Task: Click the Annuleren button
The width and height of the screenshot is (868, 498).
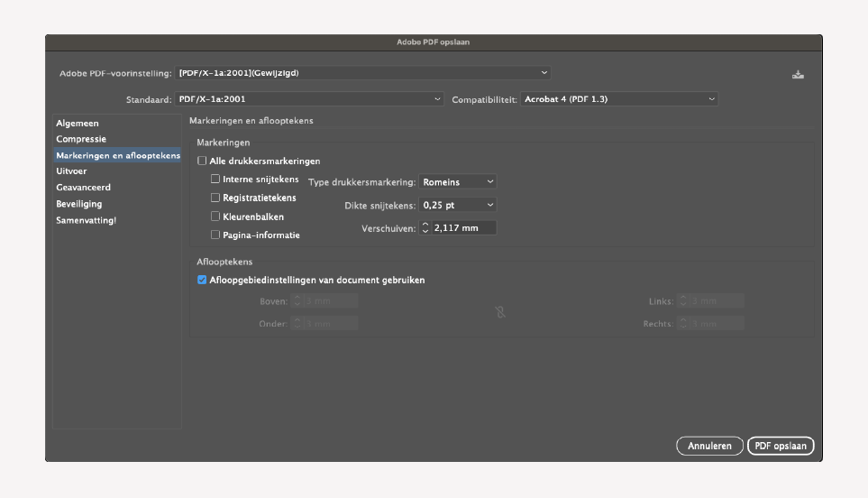Action: tap(709, 446)
